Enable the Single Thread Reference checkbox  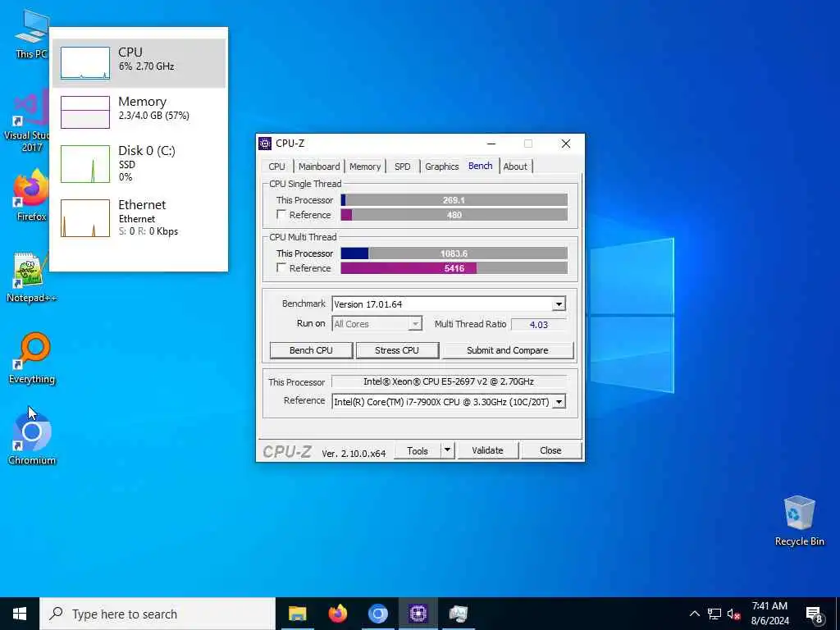pos(281,214)
